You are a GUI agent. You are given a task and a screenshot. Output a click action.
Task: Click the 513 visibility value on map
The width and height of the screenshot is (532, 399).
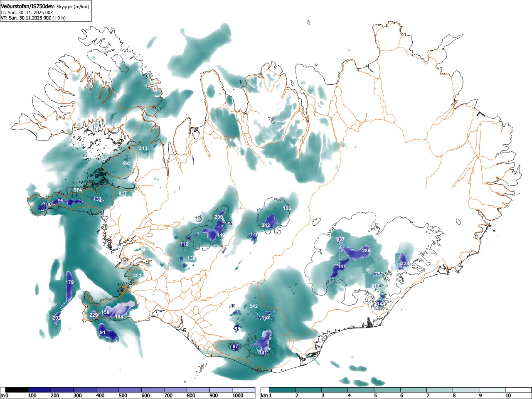coord(143,148)
